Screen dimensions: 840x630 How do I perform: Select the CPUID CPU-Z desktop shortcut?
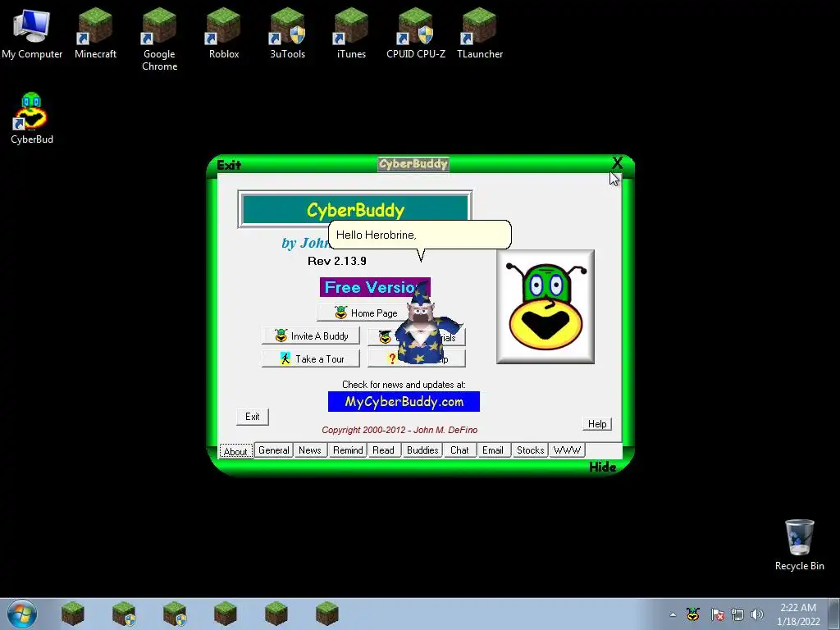coord(416,33)
